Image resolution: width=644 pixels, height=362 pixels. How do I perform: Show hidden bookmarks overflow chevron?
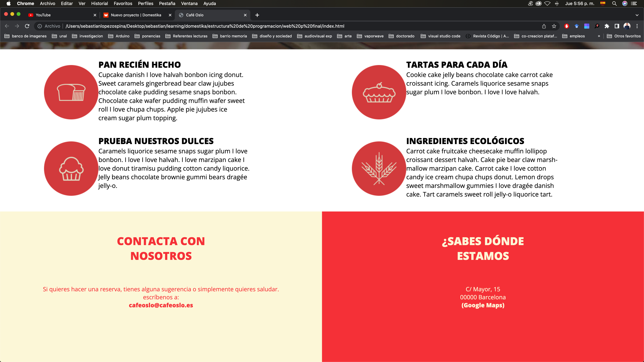tap(599, 36)
